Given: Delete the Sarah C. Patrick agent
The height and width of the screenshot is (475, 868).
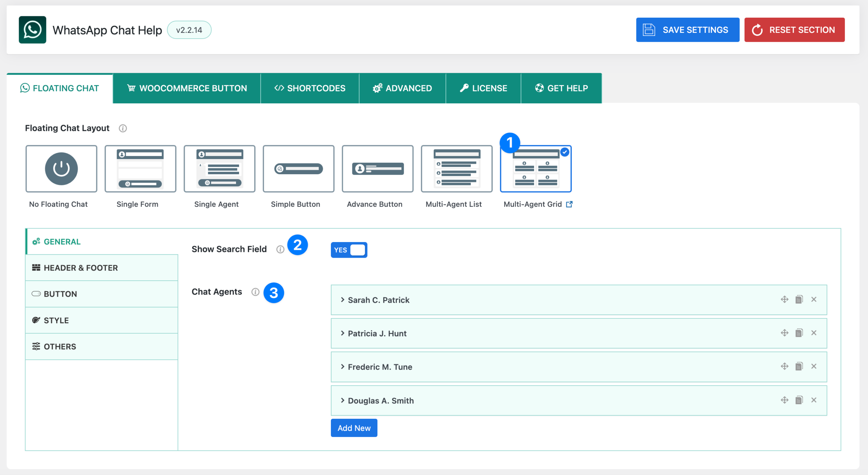Looking at the screenshot, I should click(x=814, y=299).
